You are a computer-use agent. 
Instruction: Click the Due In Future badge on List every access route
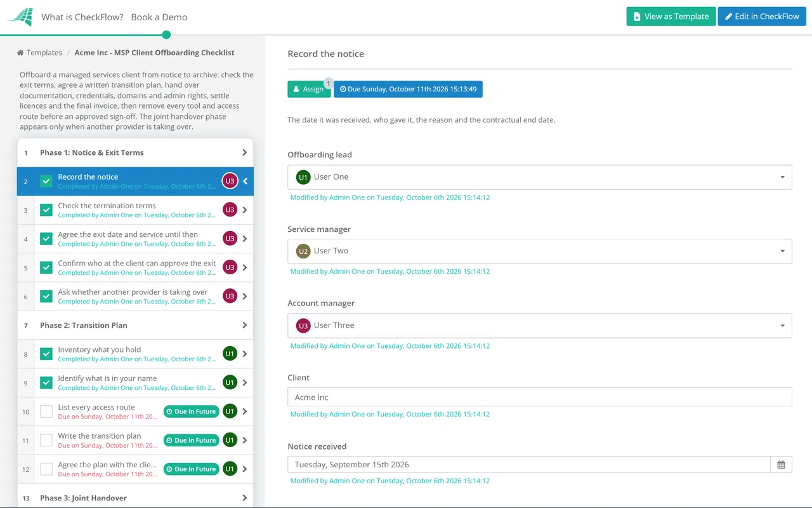pyautogui.click(x=191, y=411)
